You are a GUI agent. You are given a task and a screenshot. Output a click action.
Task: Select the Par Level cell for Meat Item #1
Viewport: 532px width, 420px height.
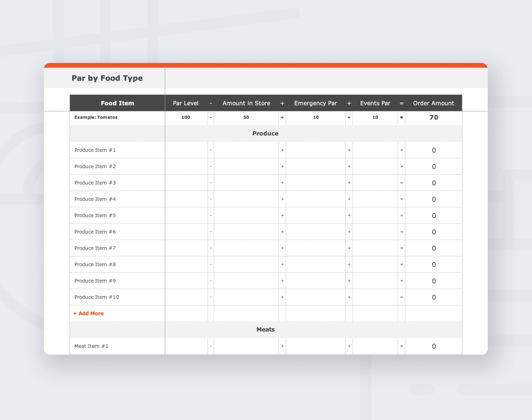point(186,346)
